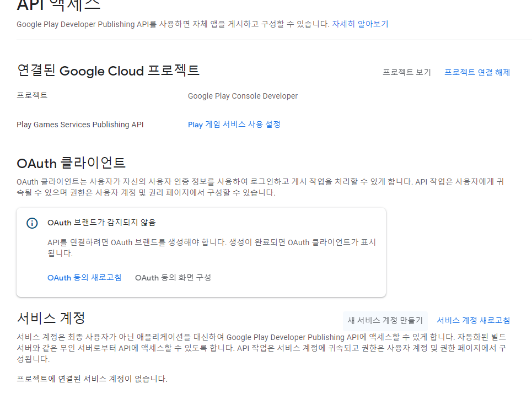
Task: Click the Play Games Services Publishing API label
Action: click(x=80, y=125)
